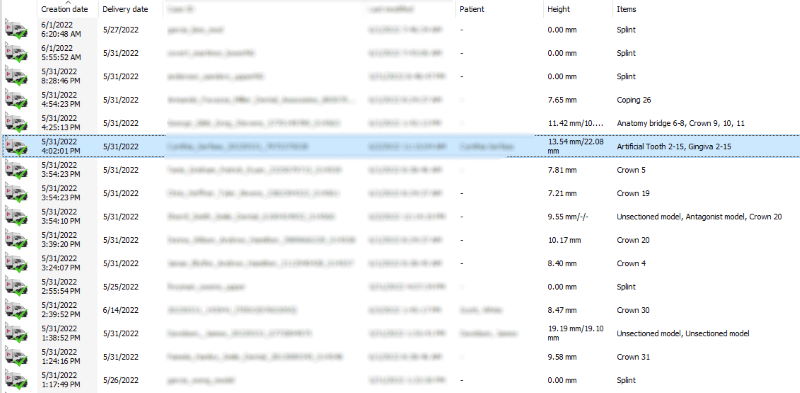Click the delivery status icon of Coping 26 row
Image resolution: width=800 pixels, height=393 pixels.
tap(16, 100)
